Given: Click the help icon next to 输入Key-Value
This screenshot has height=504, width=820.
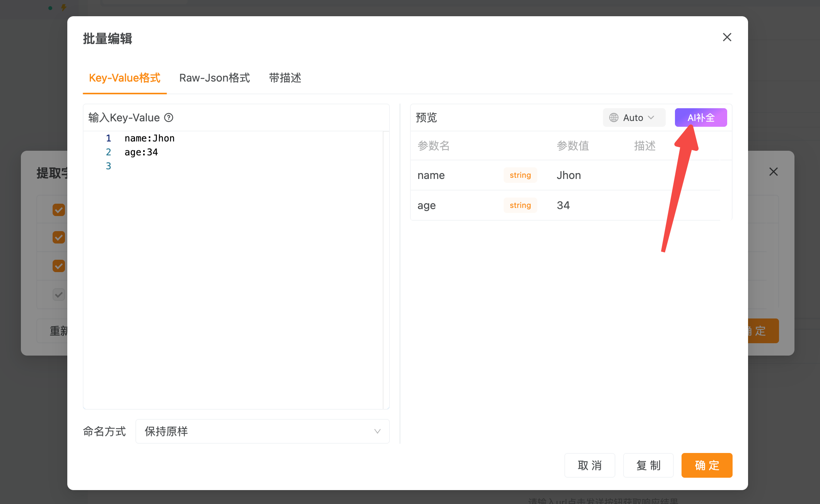Looking at the screenshot, I should (x=169, y=117).
